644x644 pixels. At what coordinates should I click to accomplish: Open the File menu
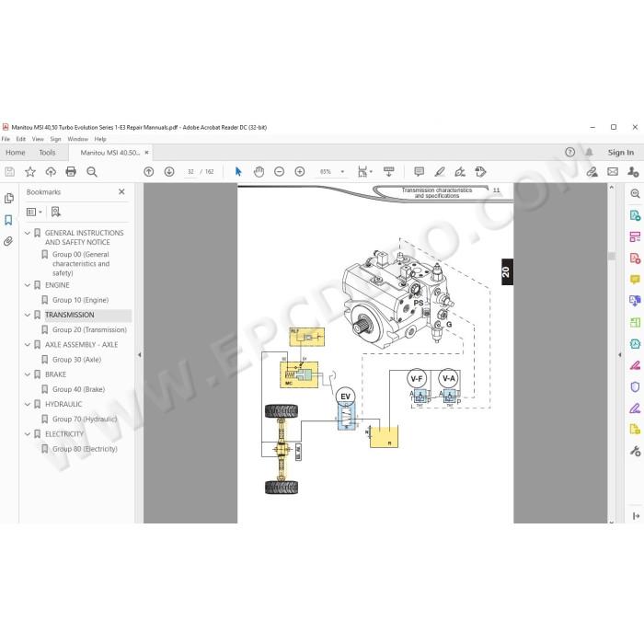6,139
